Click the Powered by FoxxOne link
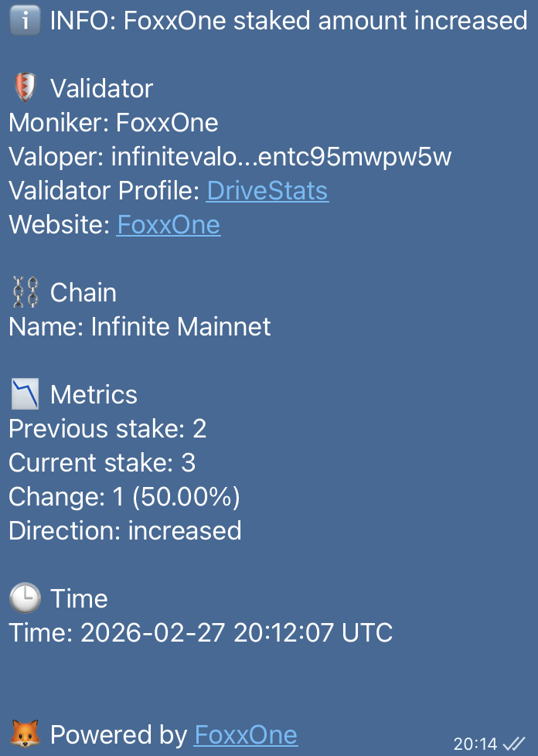 point(244,734)
